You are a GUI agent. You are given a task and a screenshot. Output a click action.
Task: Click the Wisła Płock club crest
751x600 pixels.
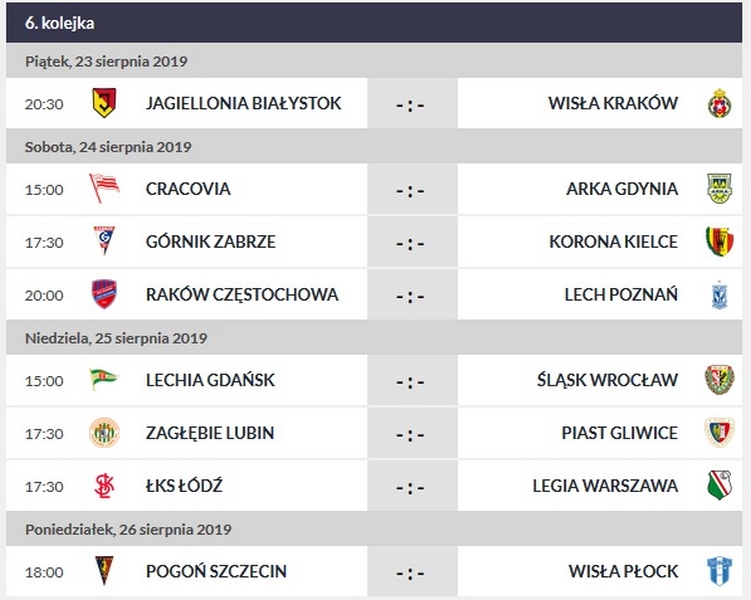718,572
